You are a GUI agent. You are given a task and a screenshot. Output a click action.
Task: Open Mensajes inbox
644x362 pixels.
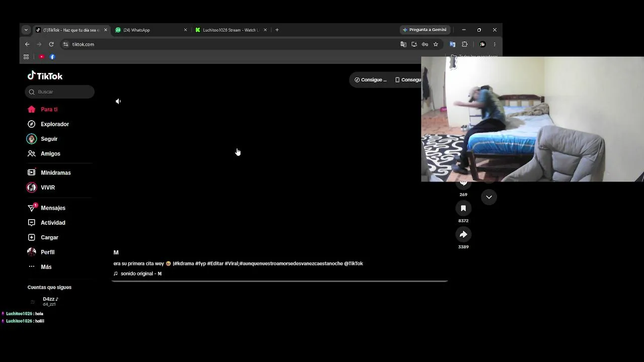(x=47, y=208)
